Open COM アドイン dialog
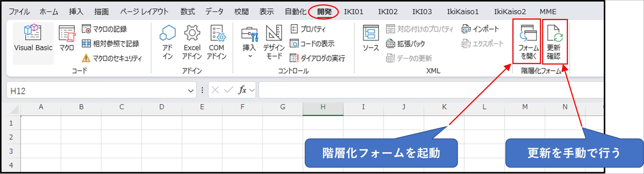This screenshot has width=644, height=174. pos(217,42)
